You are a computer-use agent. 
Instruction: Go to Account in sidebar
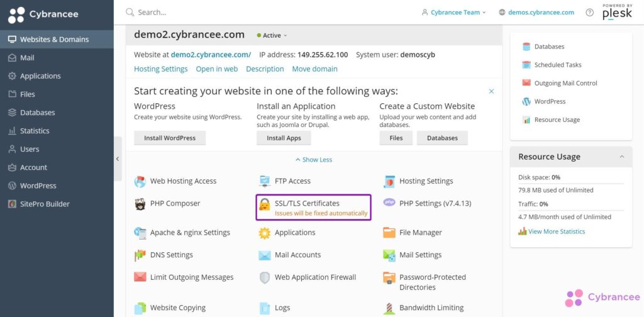pos(57,167)
